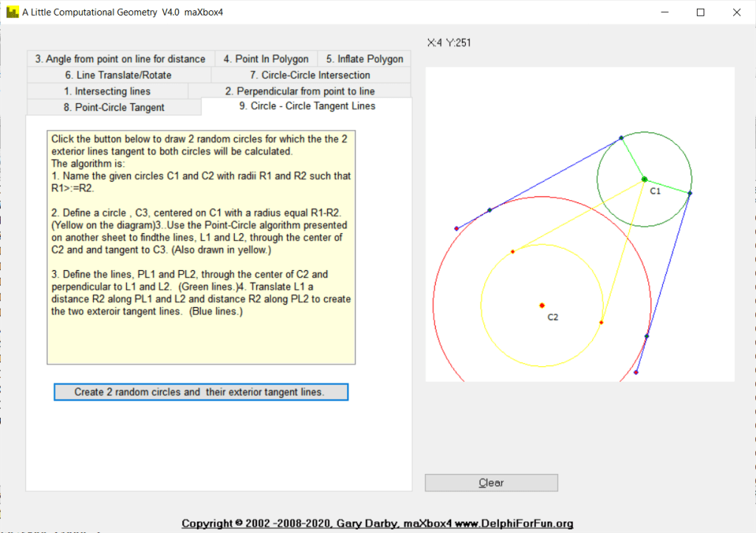The width and height of the screenshot is (756, 533).
Task: Click the DelphiForFun.org copyright link
Action: [377, 524]
